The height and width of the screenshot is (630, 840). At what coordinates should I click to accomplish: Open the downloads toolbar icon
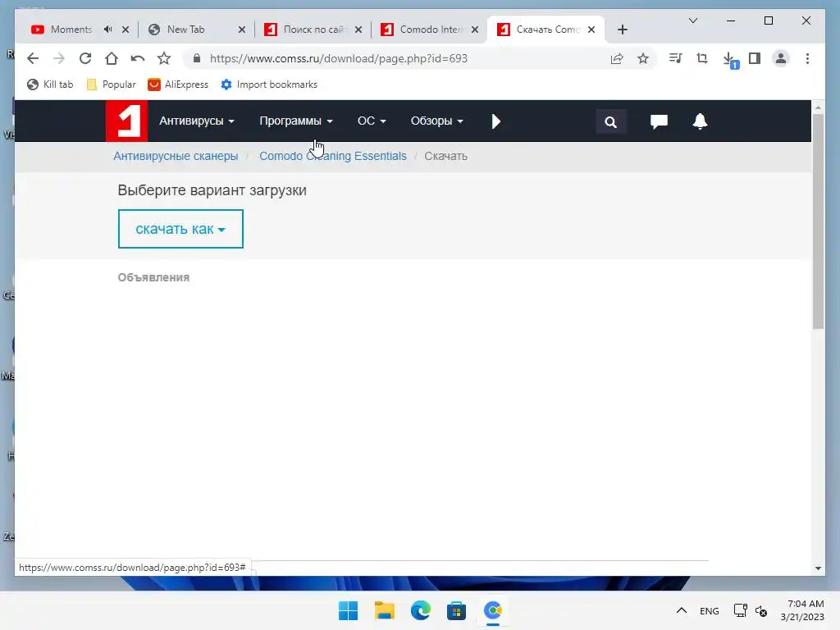click(x=729, y=59)
